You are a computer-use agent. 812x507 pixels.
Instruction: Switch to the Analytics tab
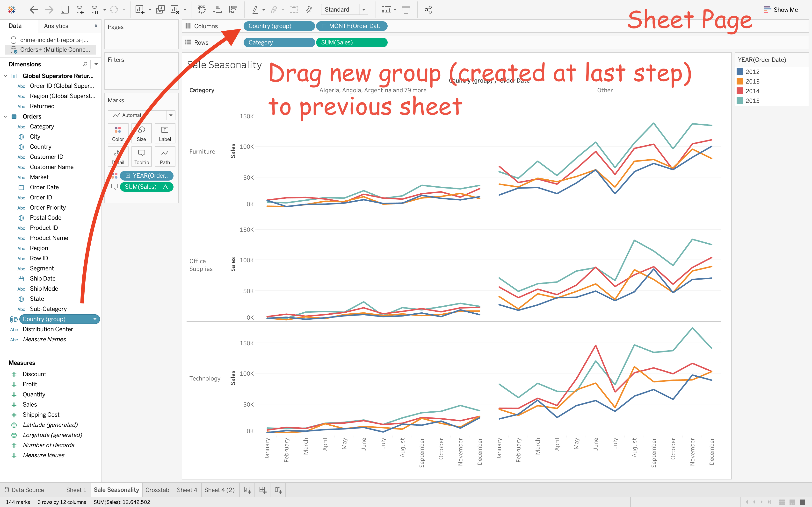[x=56, y=26]
